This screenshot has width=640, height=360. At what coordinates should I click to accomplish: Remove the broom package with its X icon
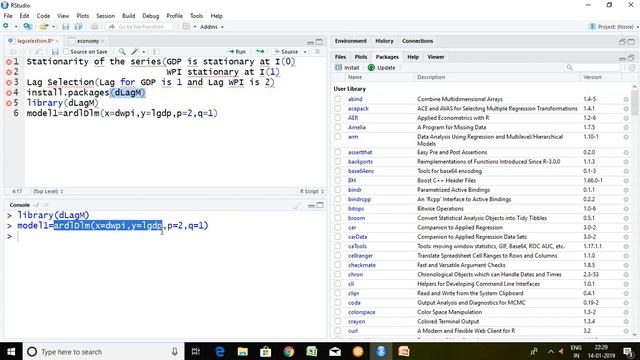coord(626,218)
